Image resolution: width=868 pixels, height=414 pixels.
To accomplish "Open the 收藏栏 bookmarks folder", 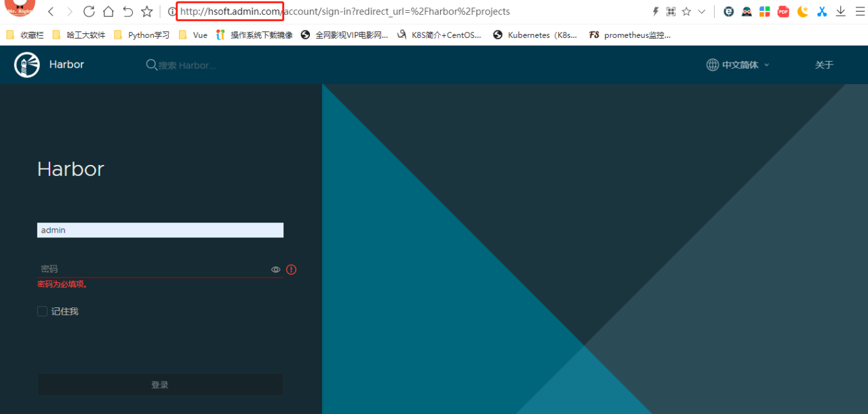I will [24, 35].
